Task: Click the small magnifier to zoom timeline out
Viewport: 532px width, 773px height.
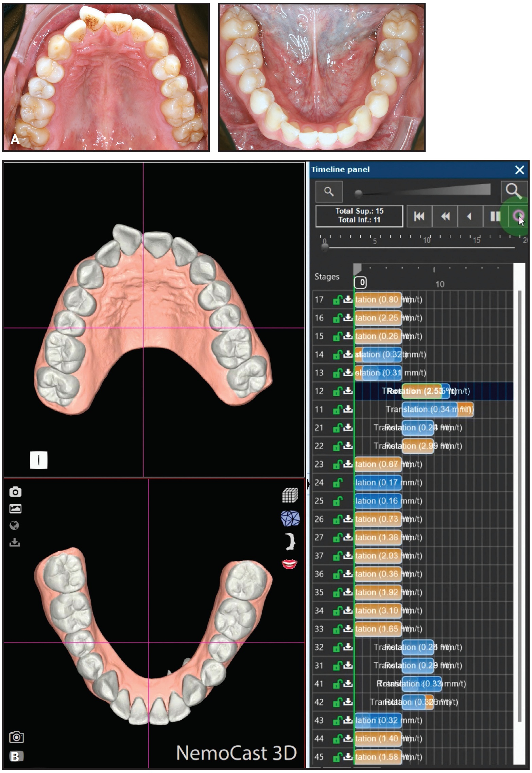Action: [329, 191]
